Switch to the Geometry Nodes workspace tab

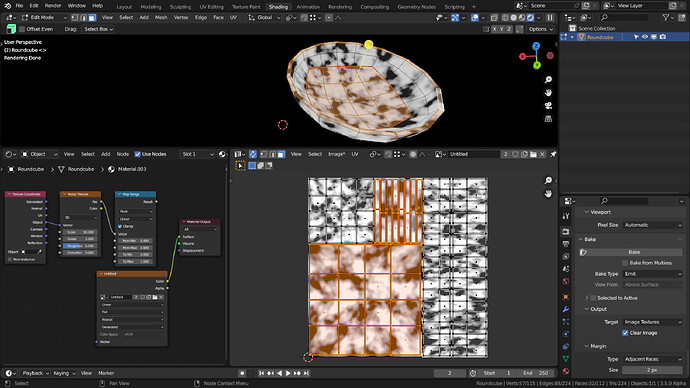click(416, 7)
